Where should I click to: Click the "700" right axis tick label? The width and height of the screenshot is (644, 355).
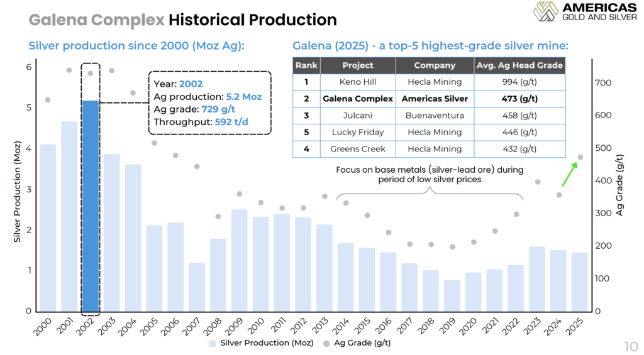(x=603, y=83)
